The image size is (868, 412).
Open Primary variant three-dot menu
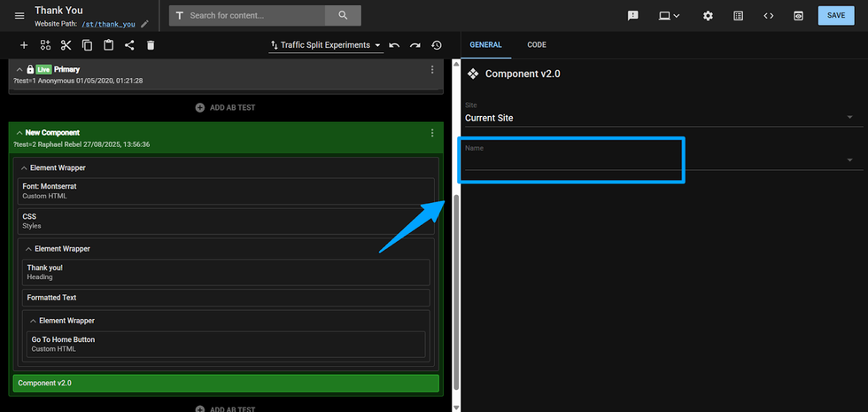click(432, 70)
